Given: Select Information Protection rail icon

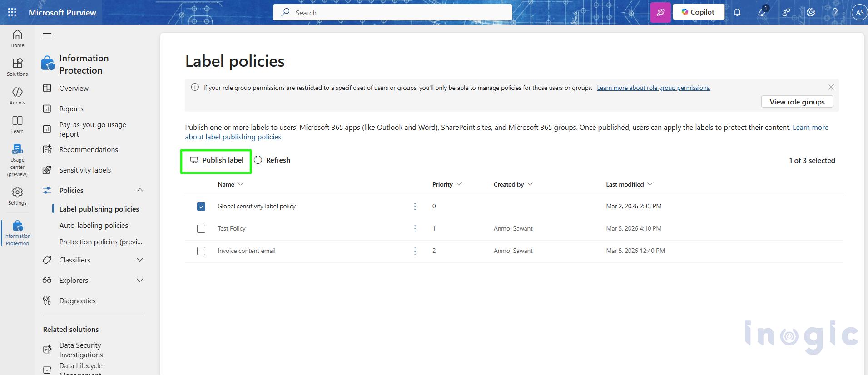Looking at the screenshot, I should pyautogui.click(x=17, y=233).
